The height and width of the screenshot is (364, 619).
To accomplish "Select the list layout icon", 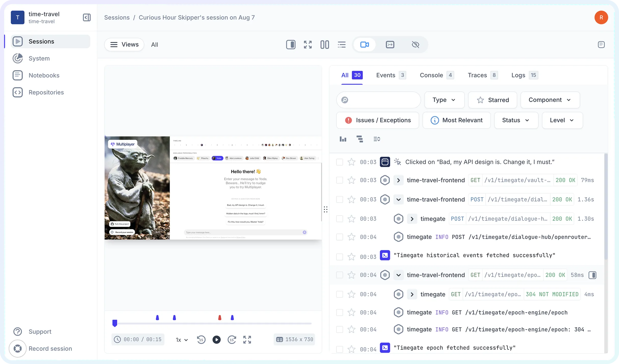I will (342, 45).
